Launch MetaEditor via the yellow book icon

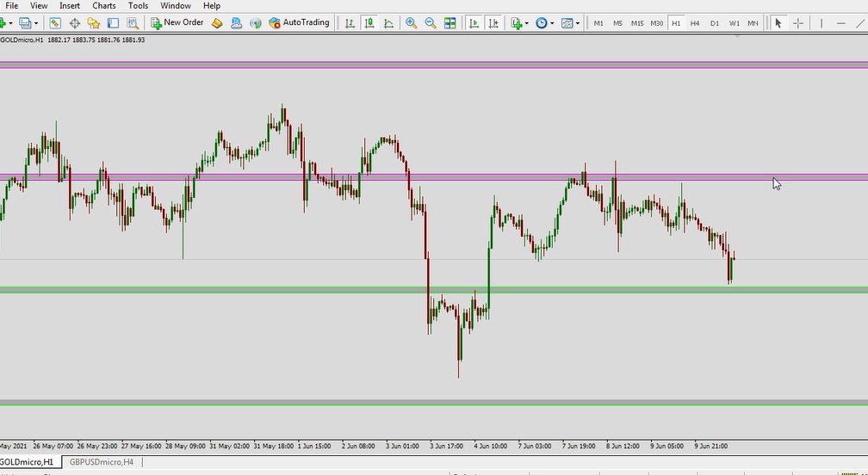(x=217, y=22)
